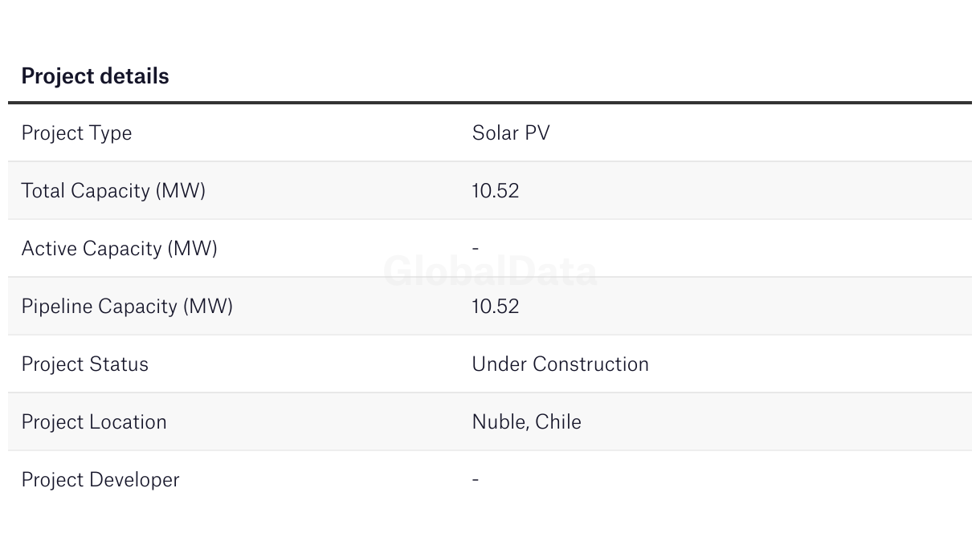
Task: Select the Active Capacity (MW) label
Action: (x=120, y=249)
